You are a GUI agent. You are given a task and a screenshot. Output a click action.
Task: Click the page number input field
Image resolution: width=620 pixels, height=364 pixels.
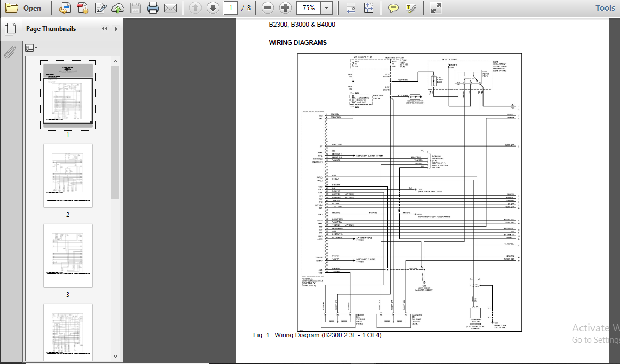click(x=230, y=8)
